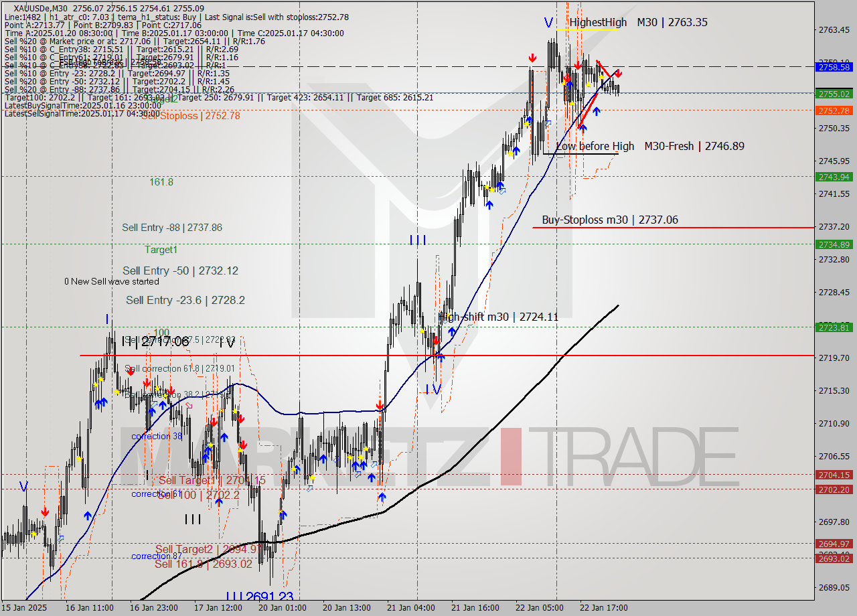
Task: Select the red Buy-Stoploss horizontal line
Action: coord(673,228)
